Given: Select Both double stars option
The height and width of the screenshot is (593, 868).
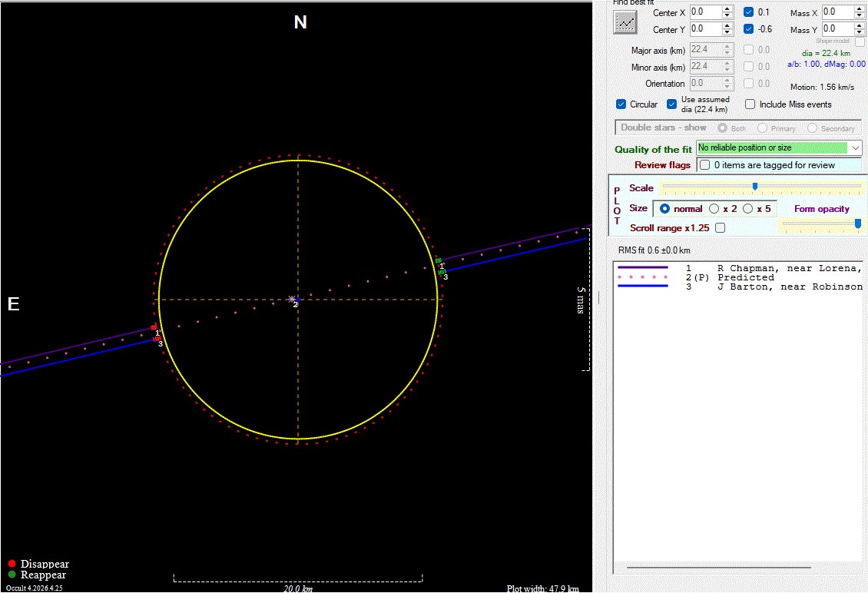Looking at the screenshot, I should (x=722, y=128).
